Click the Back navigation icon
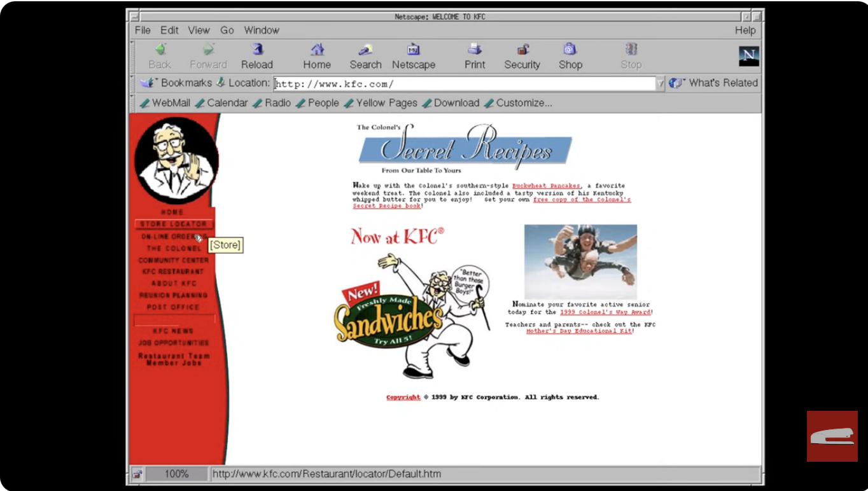 pyautogui.click(x=160, y=55)
